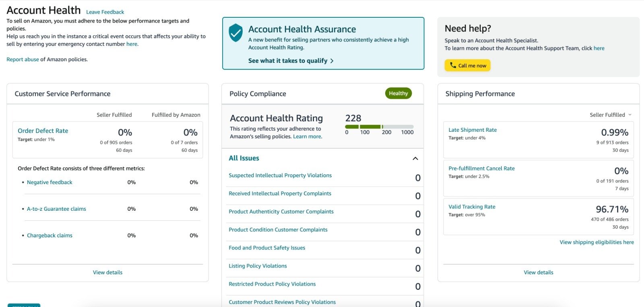Expand See what it takes to qualify
The image size is (644, 307).
(x=291, y=61)
